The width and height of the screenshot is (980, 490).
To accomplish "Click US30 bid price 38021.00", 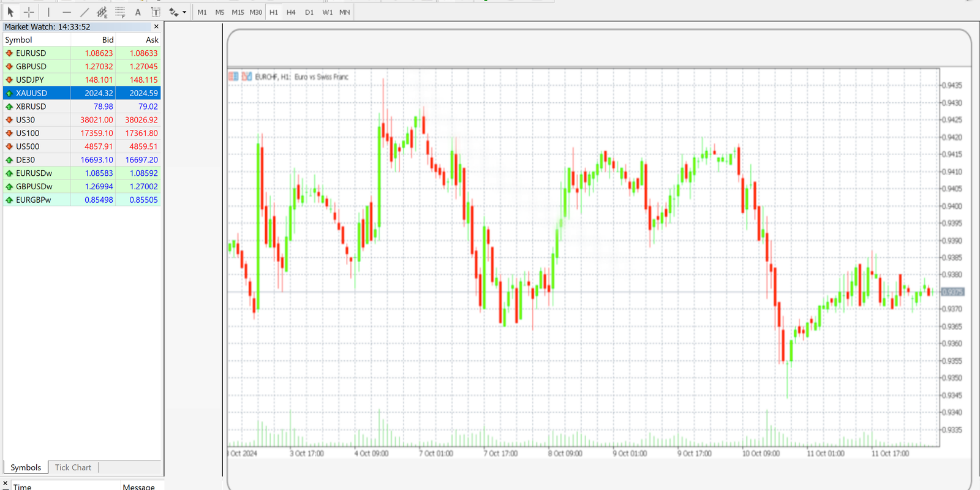I will pos(97,120).
